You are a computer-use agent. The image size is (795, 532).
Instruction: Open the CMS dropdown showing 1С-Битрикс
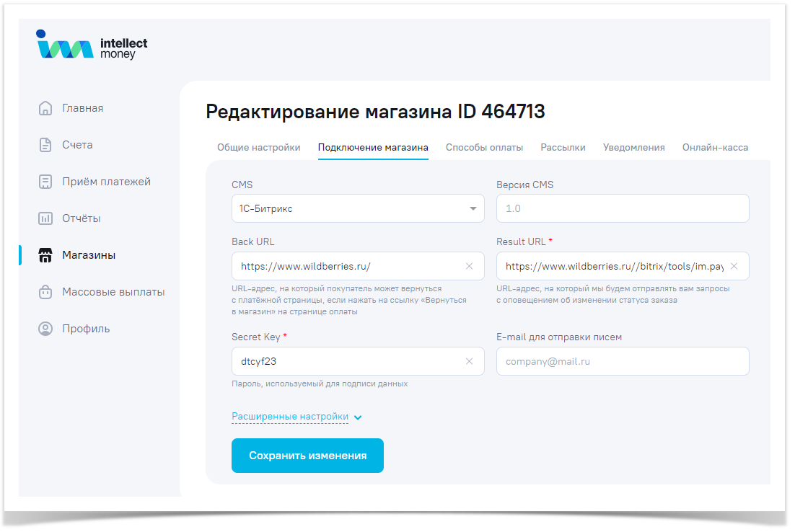[x=357, y=208]
